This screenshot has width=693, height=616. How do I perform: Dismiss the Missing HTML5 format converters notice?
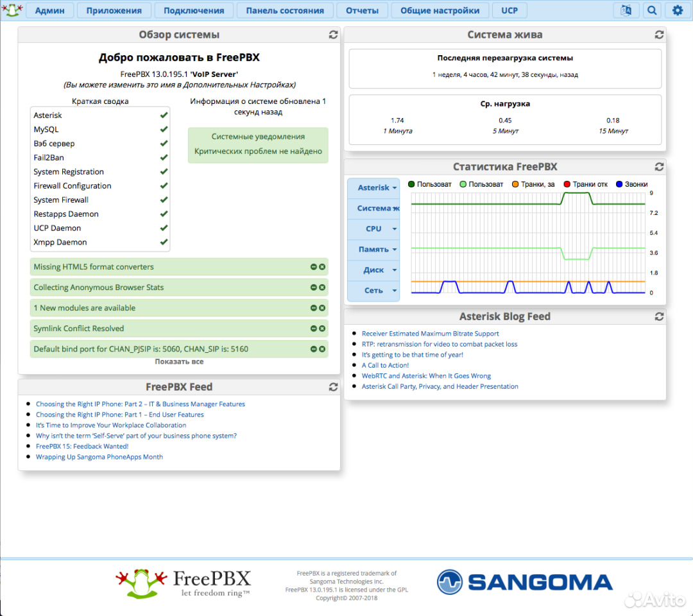322,267
